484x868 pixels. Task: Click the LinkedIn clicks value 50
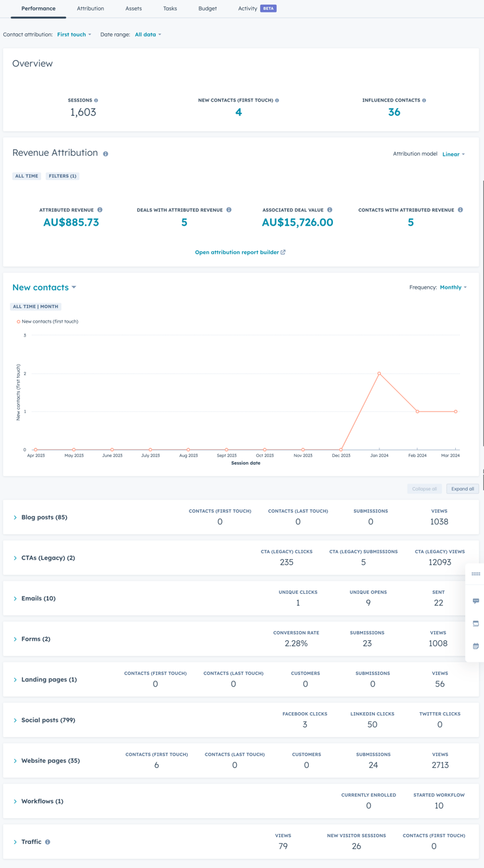pyautogui.click(x=372, y=725)
